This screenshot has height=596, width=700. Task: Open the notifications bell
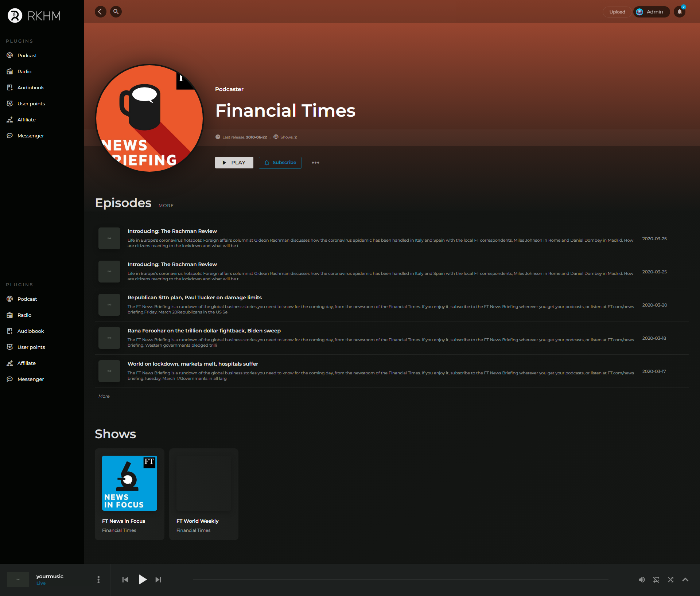tap(680, 12)
